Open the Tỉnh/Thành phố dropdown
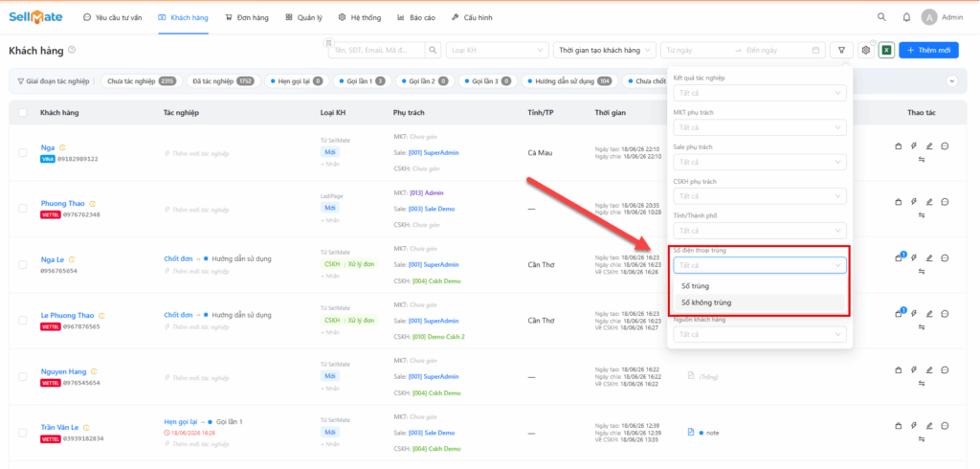The image size is (980, 469). [759, 231]
